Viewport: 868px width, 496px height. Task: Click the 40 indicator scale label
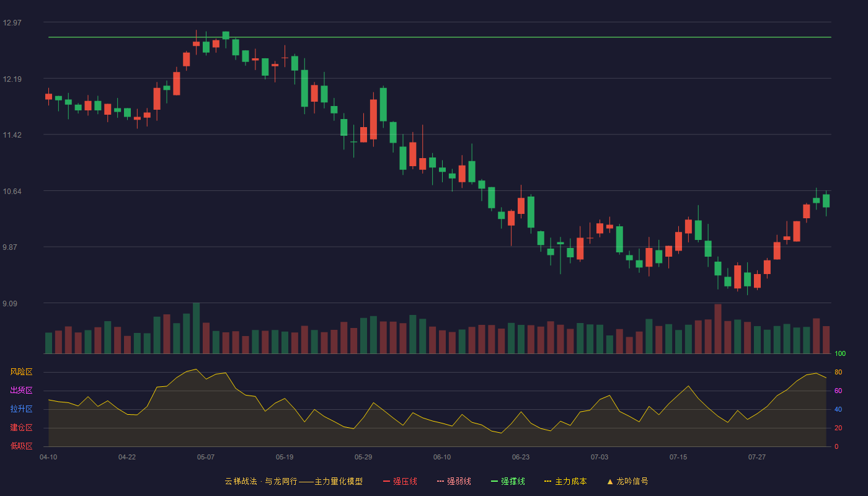(838, 409)
